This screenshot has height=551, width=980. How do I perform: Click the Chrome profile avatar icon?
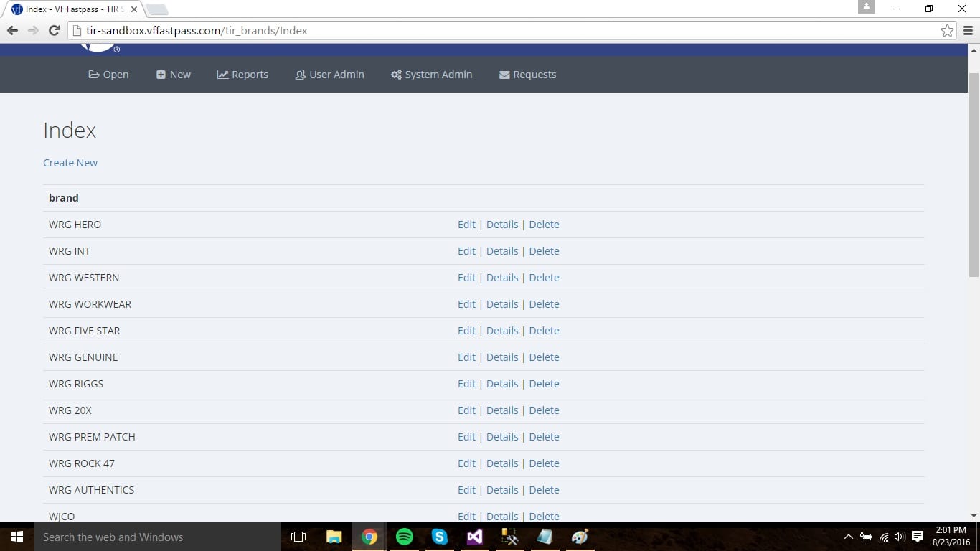point(867,6)
